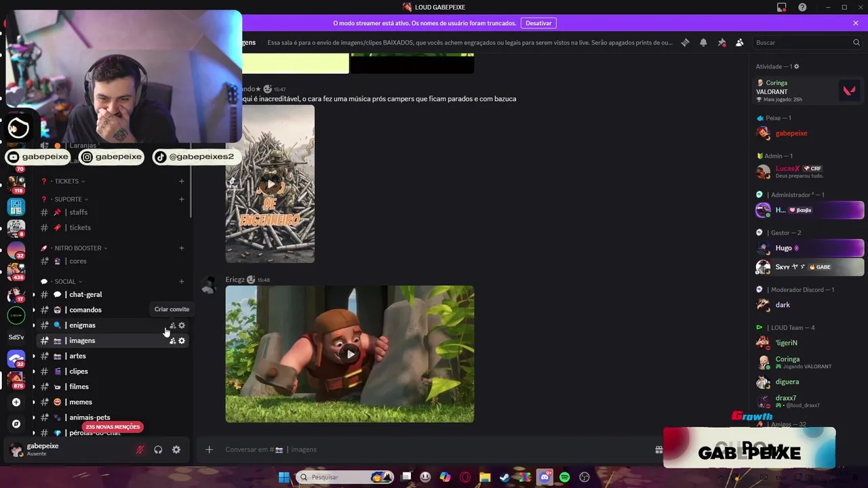Add channel to NITRO BOOSTER category
Image resolution: width=868 pixels, height=488 pixels.
[182, 248]
